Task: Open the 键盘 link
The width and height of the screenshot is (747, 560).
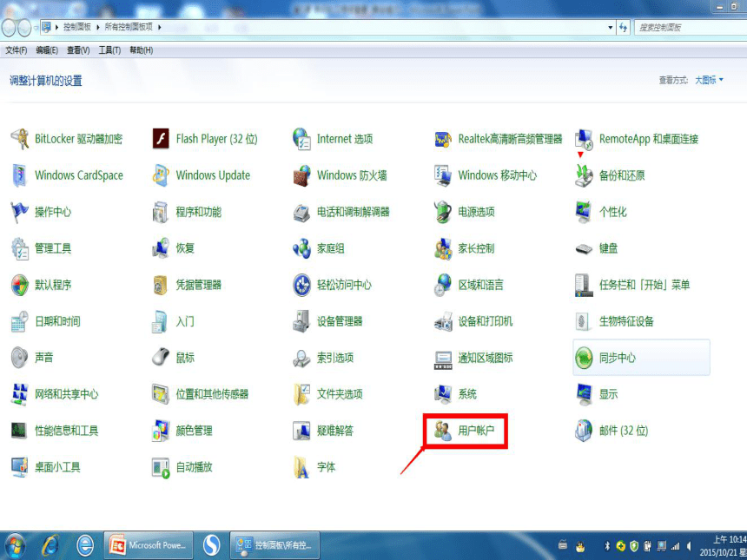Action: pos(608,248)
